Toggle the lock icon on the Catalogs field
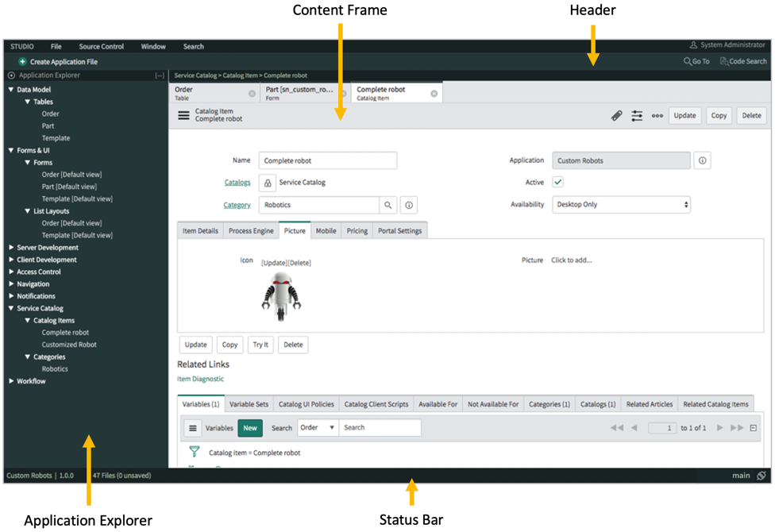Viewport: 775px width, 532px height. click(267, 182)
